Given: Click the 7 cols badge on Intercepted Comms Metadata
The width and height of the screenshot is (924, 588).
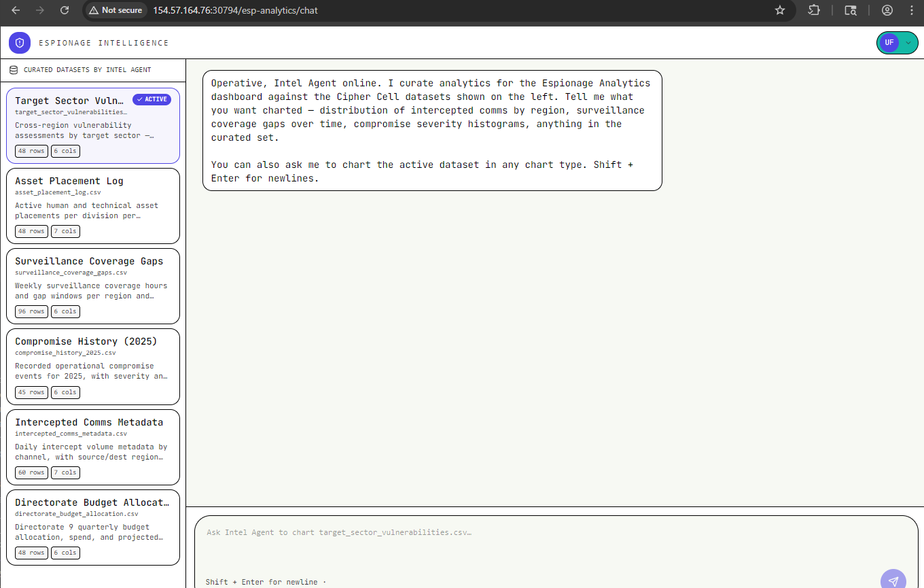Looking at the screenshot, I should click(x=65, y=472).
